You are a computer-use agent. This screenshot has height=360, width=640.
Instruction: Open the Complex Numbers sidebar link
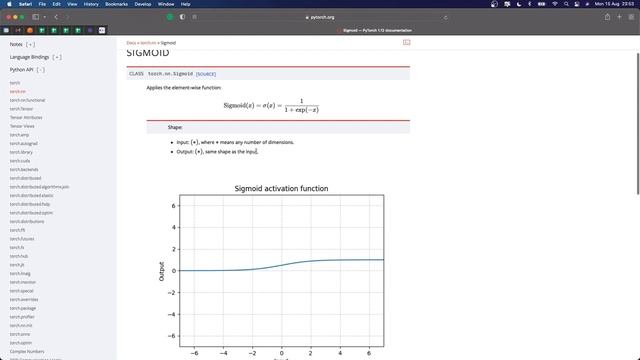[27, 351]
